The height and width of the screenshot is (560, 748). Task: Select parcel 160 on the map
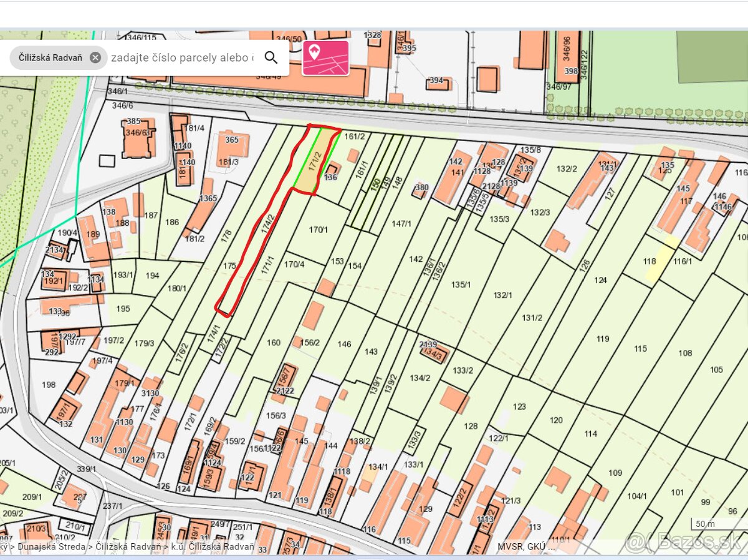tap(274, 342)
